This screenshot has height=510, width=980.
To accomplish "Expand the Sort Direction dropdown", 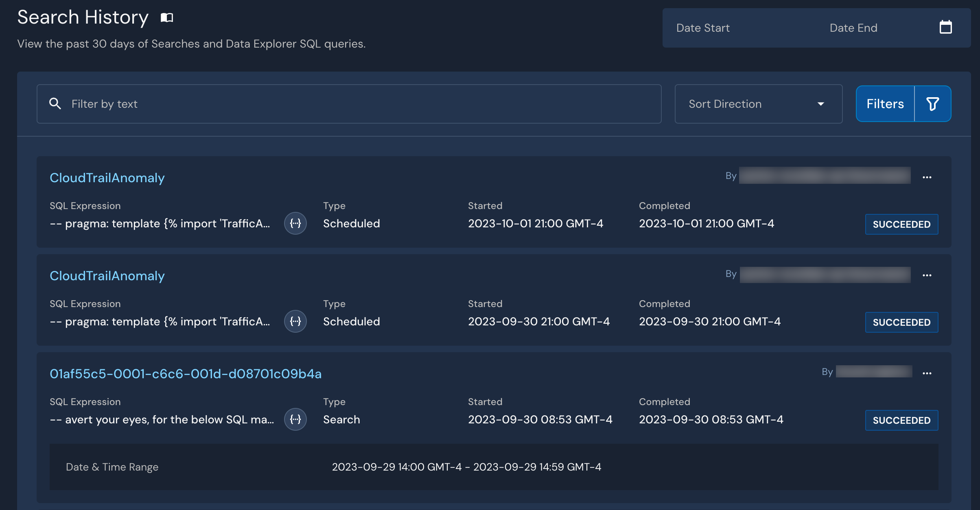I will [x=758, y=104].
